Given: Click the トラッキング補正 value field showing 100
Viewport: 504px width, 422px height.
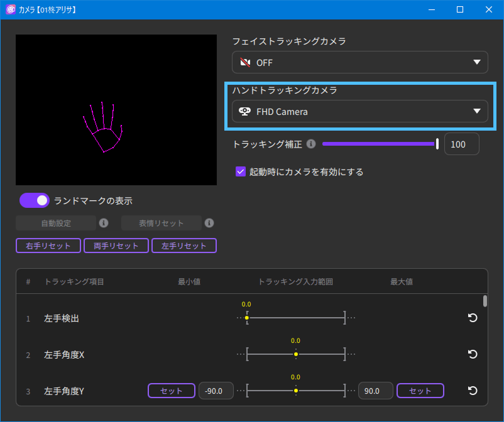Looking at the screenshot, I should tap(461, 144).
